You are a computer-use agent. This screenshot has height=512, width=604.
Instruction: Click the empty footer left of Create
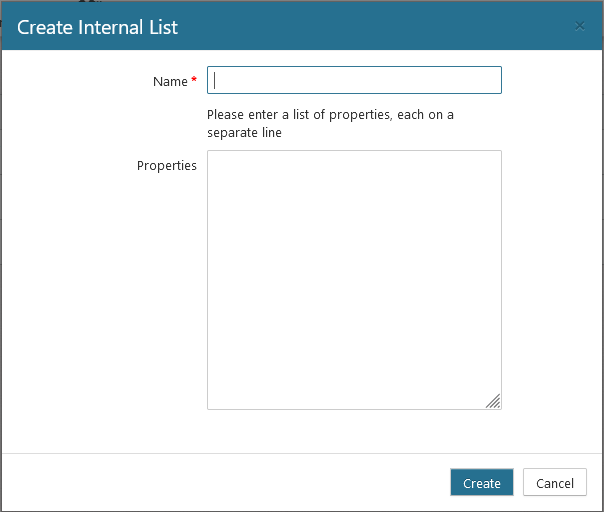point(220,483)
